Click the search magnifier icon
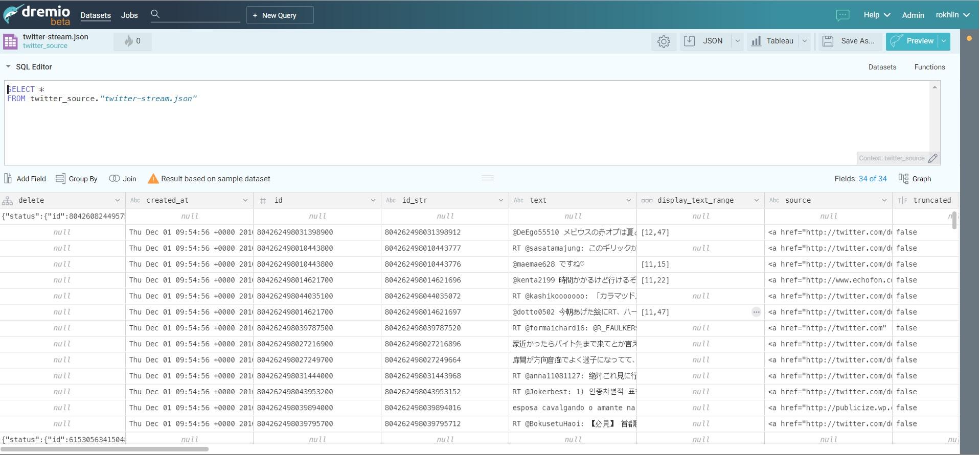Screen dimensions: 980x455 point(155,14)
